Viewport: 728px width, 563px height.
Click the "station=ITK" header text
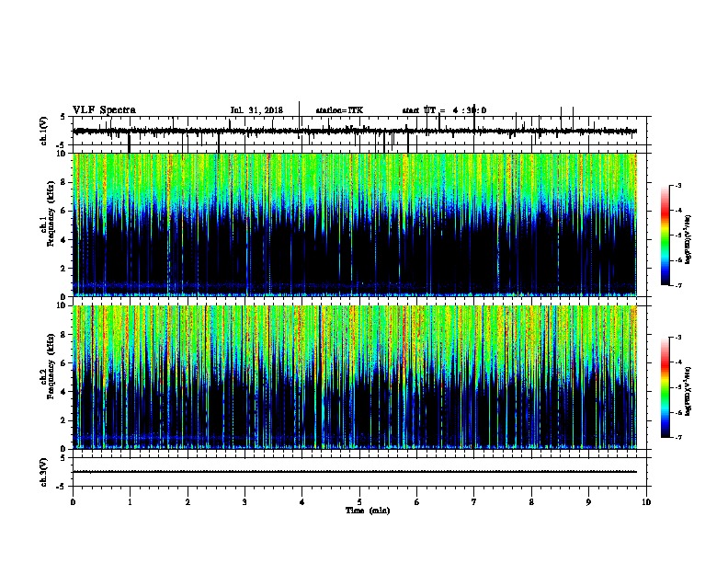point(339,110)
